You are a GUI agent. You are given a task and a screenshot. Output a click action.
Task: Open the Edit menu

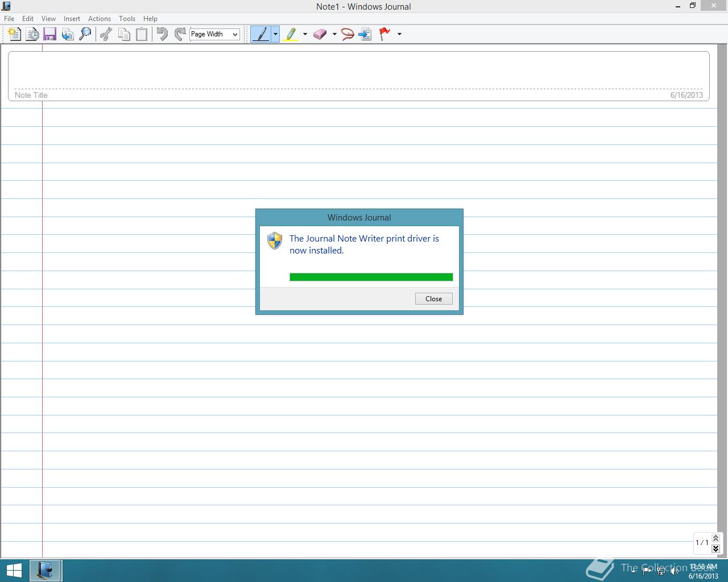pyautogui.click(x=28, y=19)
